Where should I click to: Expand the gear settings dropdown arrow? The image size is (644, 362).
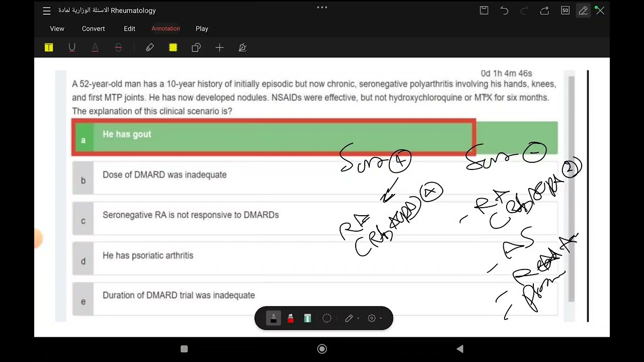[381, 318]
